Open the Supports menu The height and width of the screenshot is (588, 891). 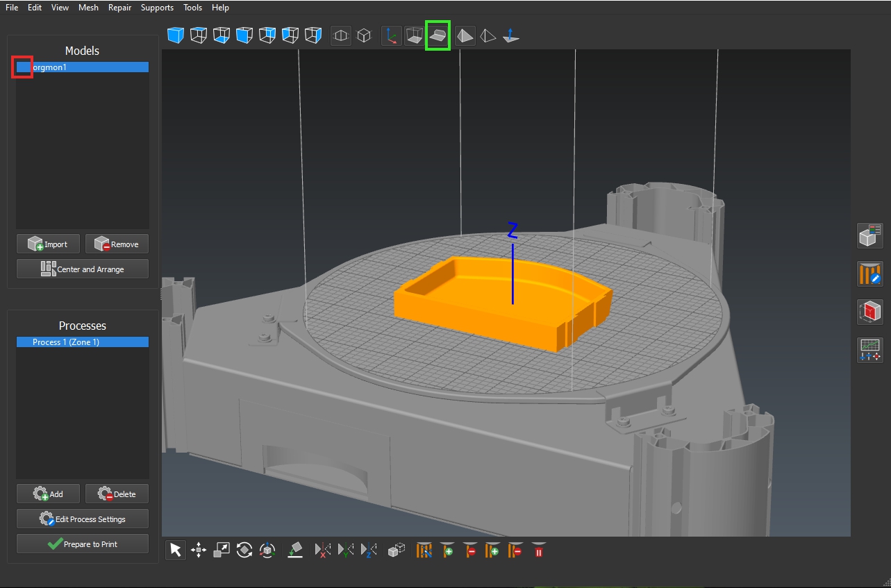(x=157, y=8)
